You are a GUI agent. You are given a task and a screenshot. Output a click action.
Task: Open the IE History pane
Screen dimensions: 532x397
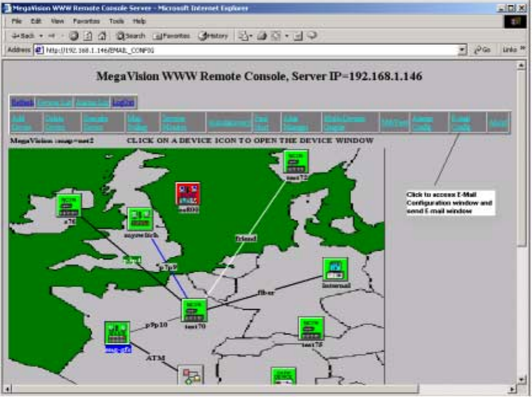tap(213, 36)
